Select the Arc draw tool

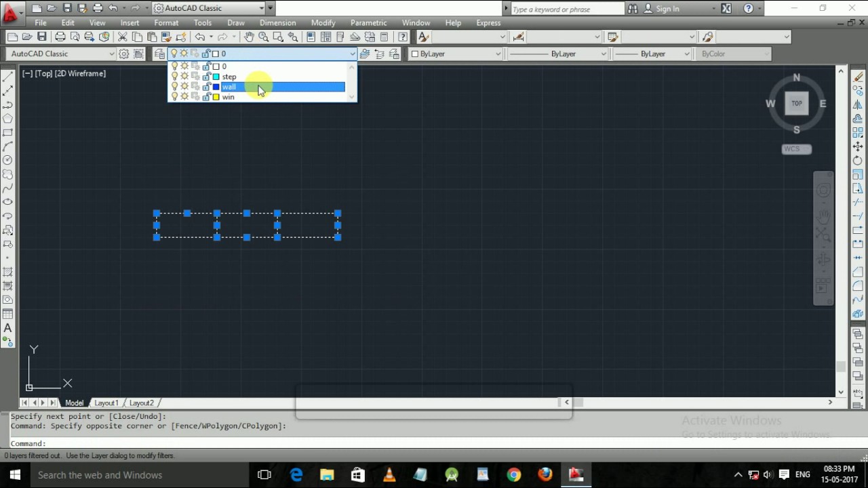[7, 146]
